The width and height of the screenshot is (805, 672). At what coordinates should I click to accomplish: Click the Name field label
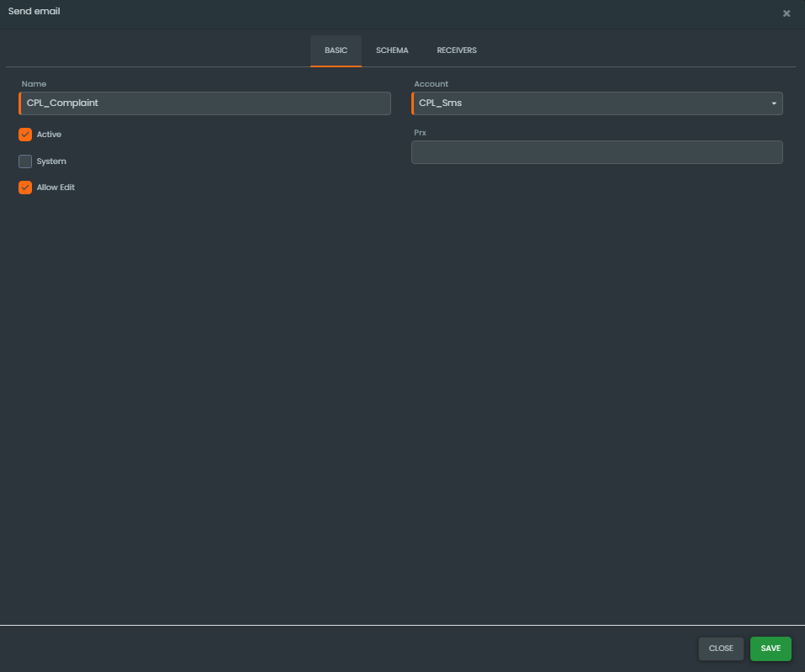click(x=34, y=84)
